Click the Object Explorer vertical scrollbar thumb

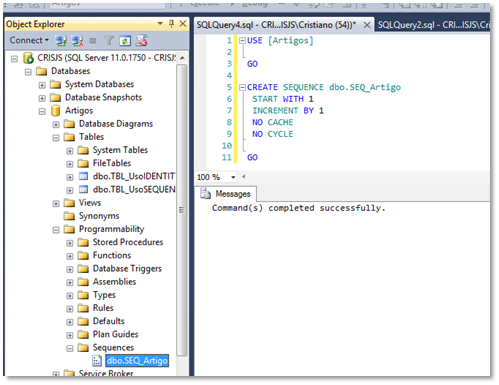[x=182, y=210]
